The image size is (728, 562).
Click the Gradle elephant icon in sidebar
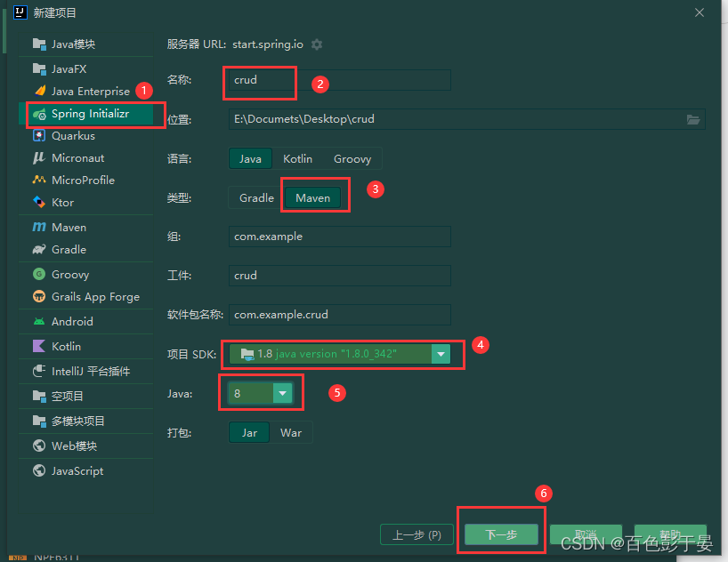tap(39, 249)
